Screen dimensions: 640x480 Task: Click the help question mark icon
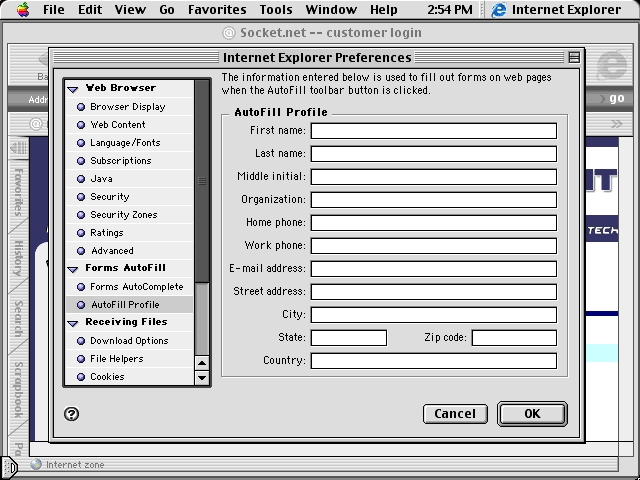(x=71, y=414)
